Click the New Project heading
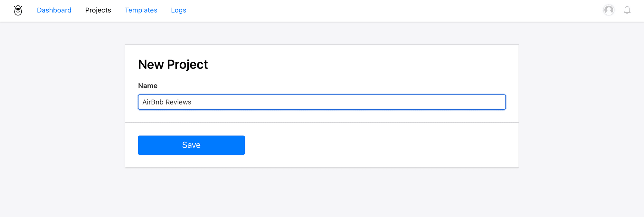The width and height of the screenshot is (644, 217). [x=173, y=65]
